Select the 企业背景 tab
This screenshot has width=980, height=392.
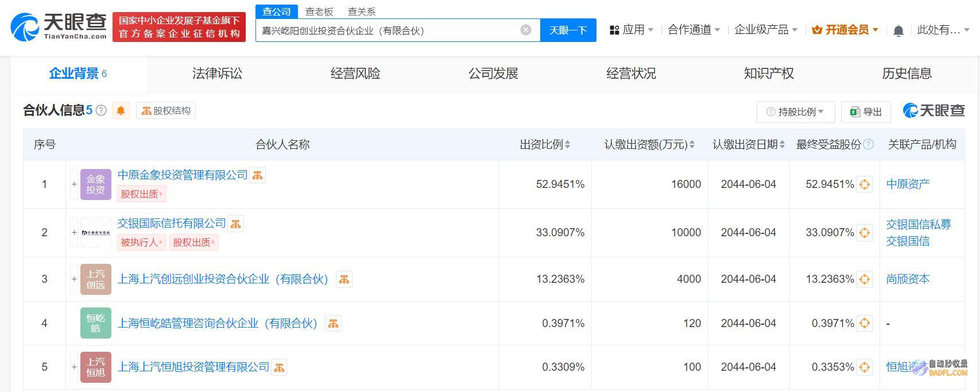tap(79, 74)
